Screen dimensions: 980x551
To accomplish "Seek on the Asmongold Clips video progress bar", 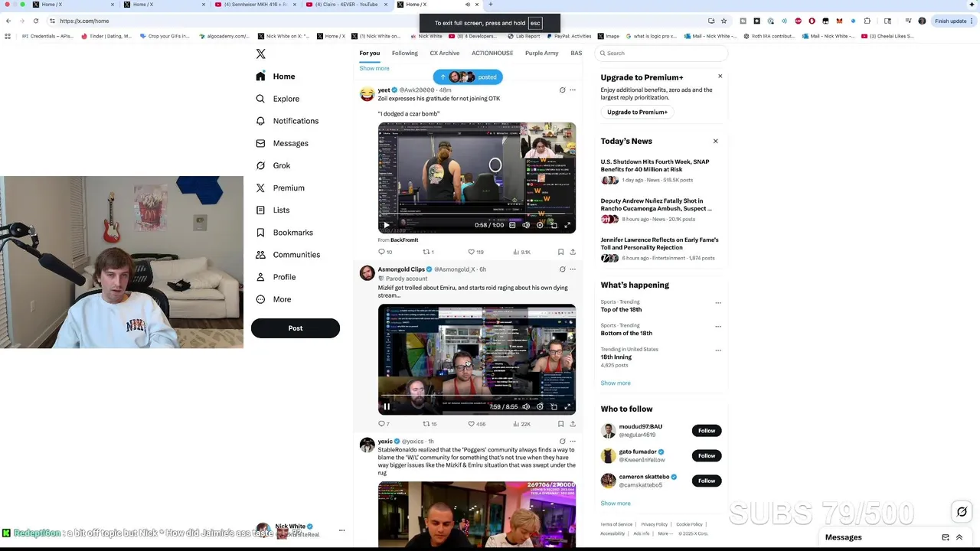I will click(476, 397).
